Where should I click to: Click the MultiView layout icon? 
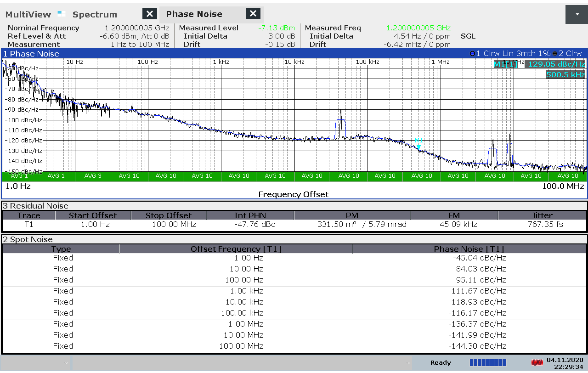[x=62, y=14]
